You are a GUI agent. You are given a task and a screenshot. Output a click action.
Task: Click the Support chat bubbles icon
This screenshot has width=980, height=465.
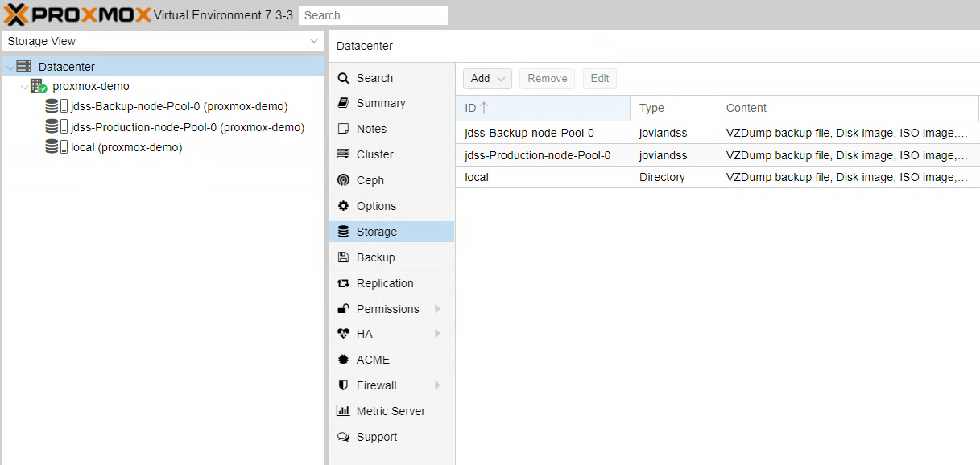click(343, 437)
